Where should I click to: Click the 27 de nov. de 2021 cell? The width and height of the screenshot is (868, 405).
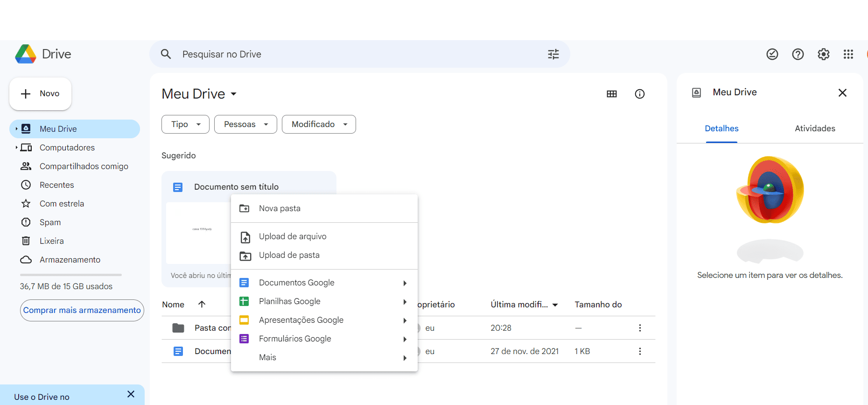click(525, 351)
